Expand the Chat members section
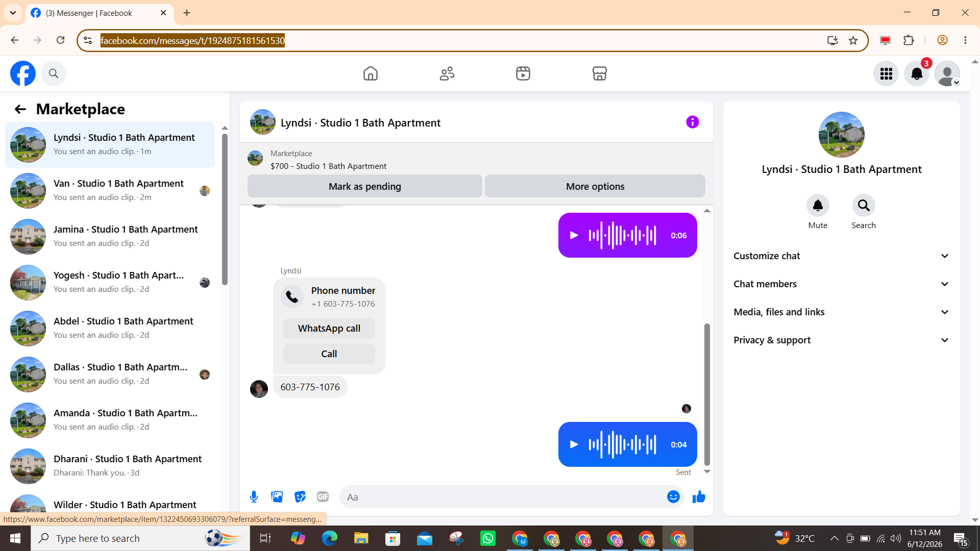The height and width of the screenshot is (551, 980). 842,284
